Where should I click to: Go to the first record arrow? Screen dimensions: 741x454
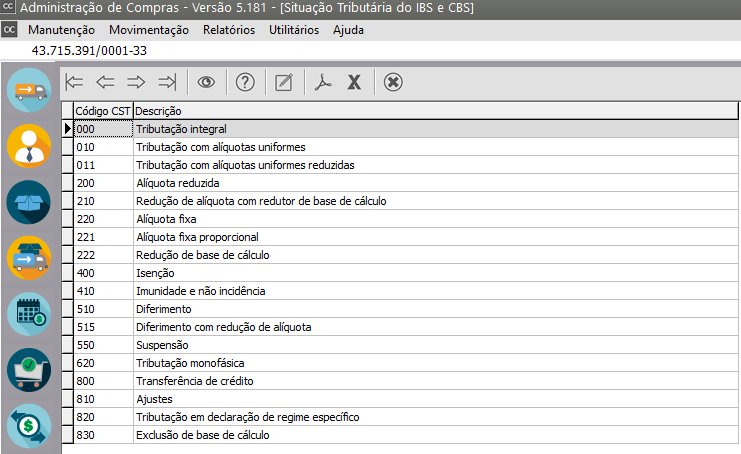click(74, 82)
